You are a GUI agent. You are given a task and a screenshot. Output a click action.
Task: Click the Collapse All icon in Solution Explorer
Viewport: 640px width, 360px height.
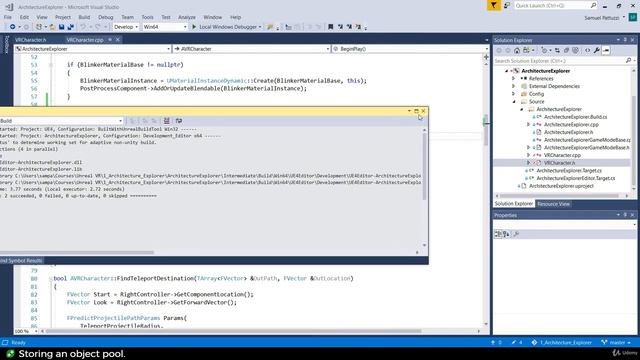coord(567,50)
